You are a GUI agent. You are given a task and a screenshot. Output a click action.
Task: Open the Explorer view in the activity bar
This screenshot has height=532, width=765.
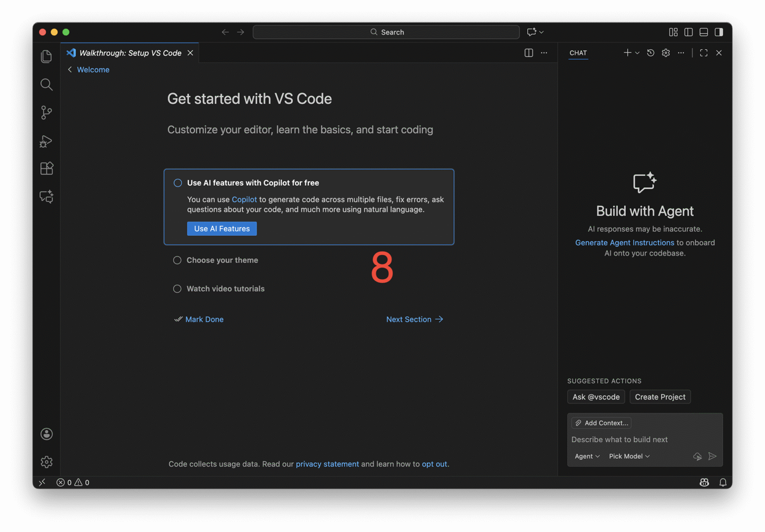tap(46, 56)
